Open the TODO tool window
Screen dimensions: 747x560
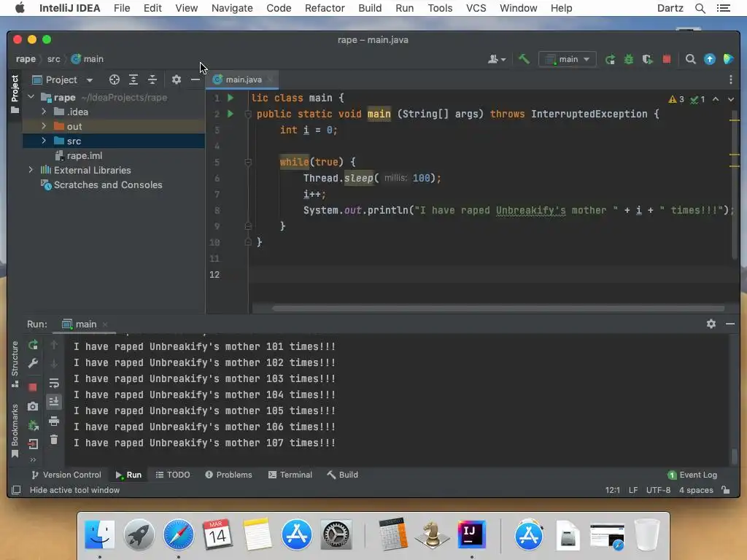point(173,475)
